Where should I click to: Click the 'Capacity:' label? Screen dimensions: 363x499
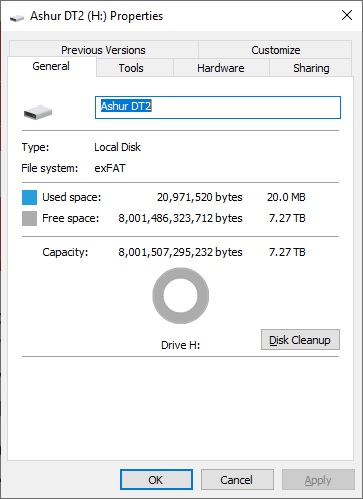65,252
